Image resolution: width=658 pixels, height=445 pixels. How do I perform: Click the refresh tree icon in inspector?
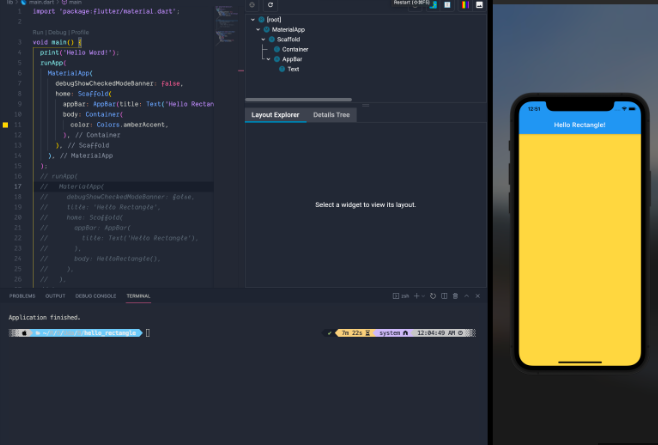click(x=270, y=5)
